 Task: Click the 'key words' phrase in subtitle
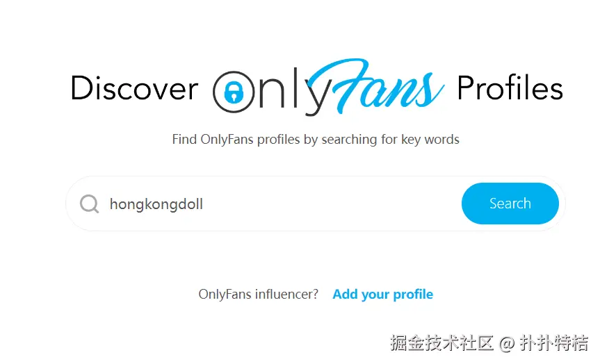coord(430,140)
